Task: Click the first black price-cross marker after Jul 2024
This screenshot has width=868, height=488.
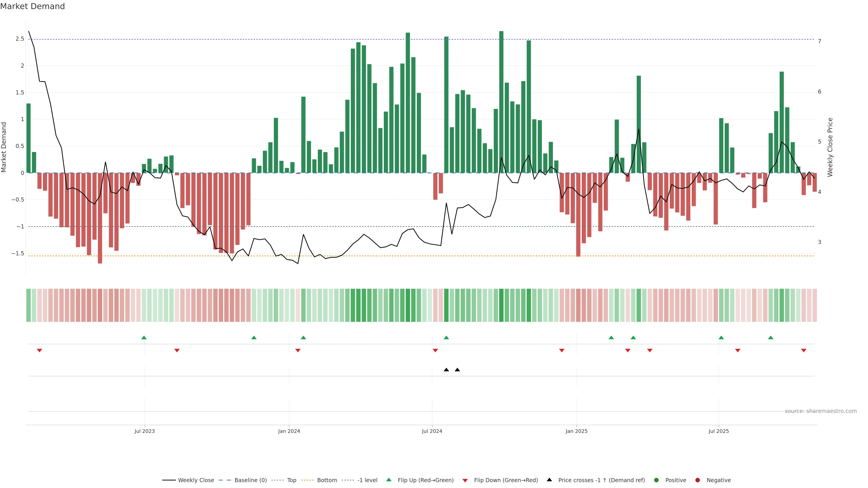Action: pyautogui.click(x=446, y=370)
